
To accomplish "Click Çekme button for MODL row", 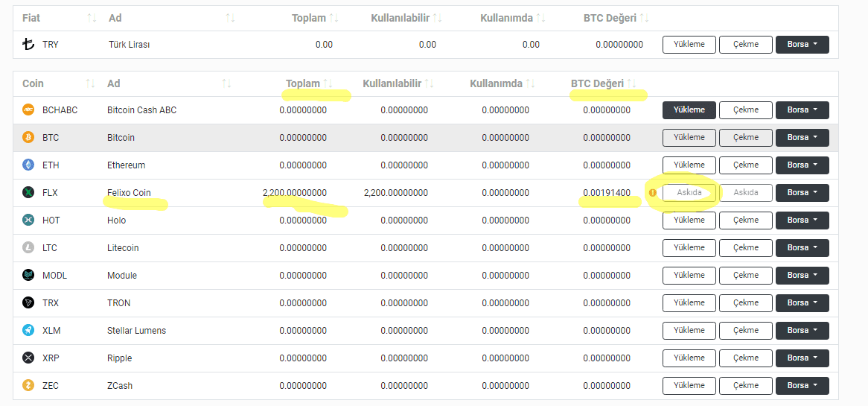I will click(746, 276).
